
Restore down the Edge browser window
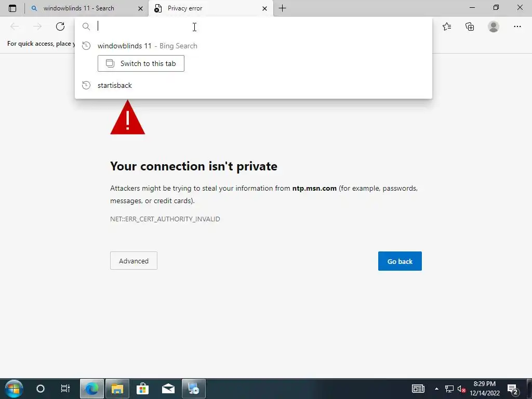point(496,7)
